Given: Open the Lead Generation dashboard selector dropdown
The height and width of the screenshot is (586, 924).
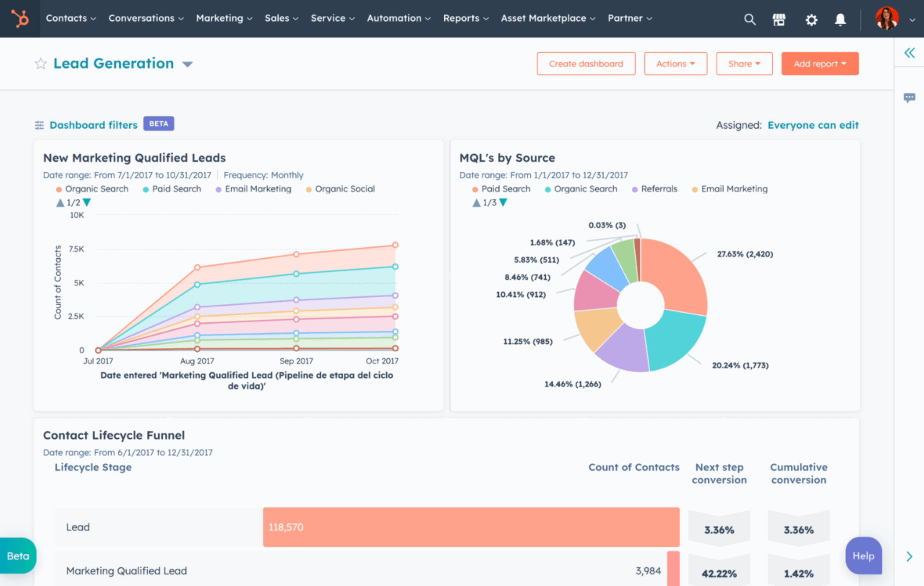Looking at the screenshot, I should point(188,64).
